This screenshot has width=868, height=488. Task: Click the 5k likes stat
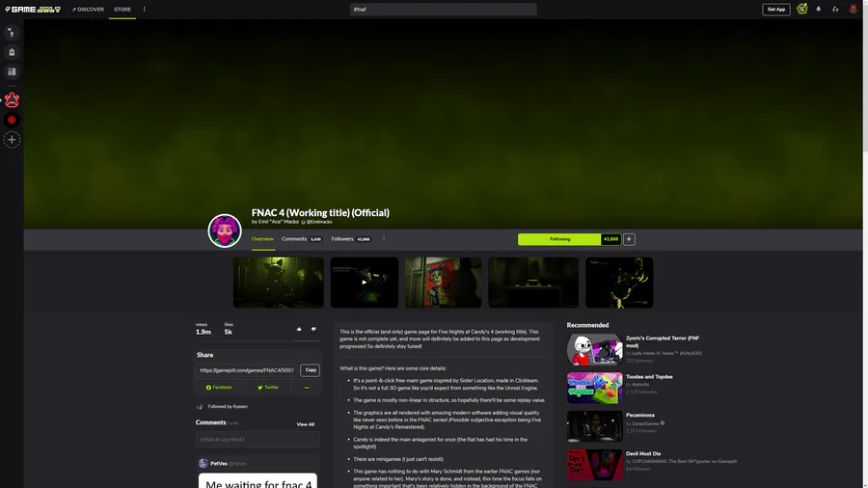pos(228,329)
